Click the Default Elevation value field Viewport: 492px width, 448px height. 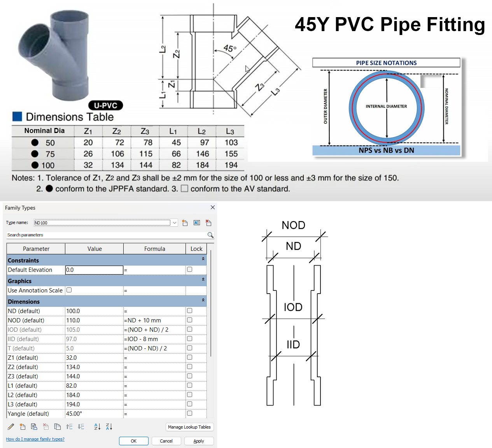94,270
